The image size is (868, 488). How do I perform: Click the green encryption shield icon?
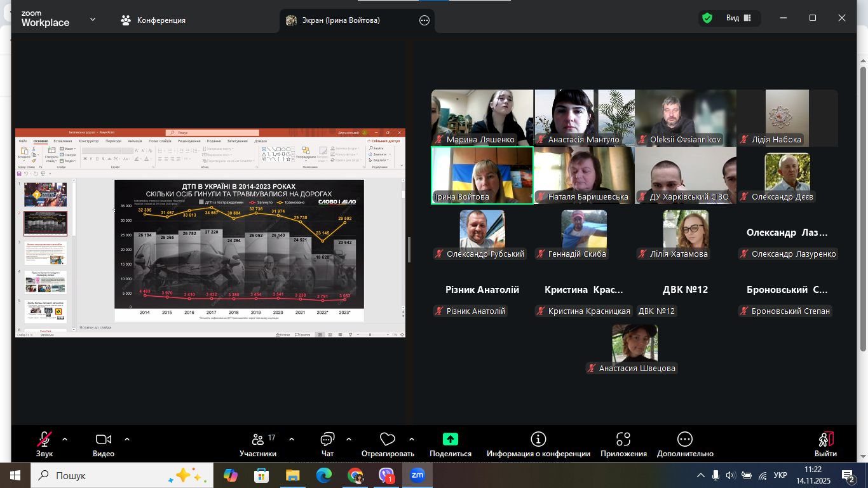coord(707,18)
